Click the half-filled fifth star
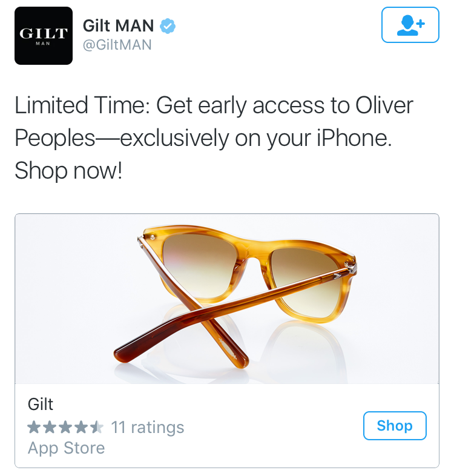Image resolution: width=454 pixels, height=476 pixels. click(96, 427)
